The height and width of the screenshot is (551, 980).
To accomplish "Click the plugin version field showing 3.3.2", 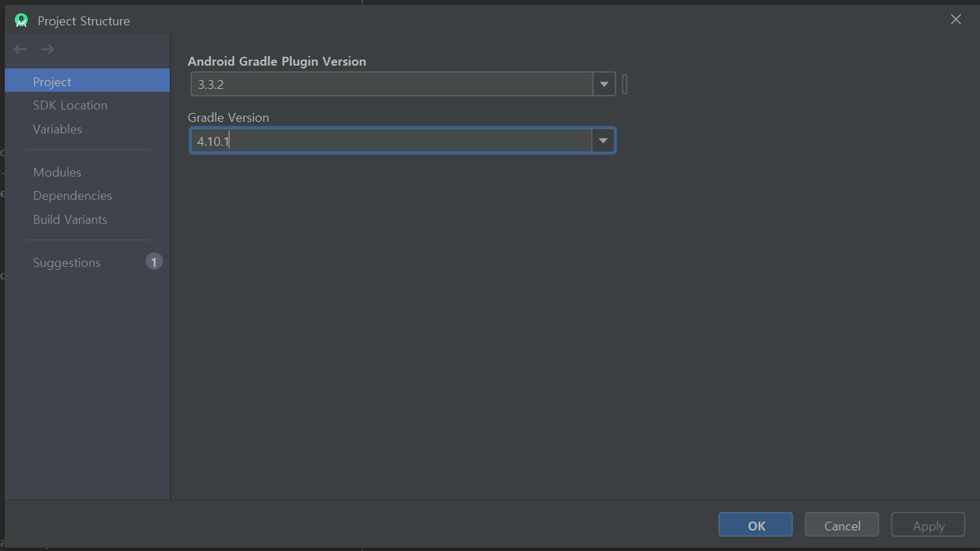I will coord(390,85).
